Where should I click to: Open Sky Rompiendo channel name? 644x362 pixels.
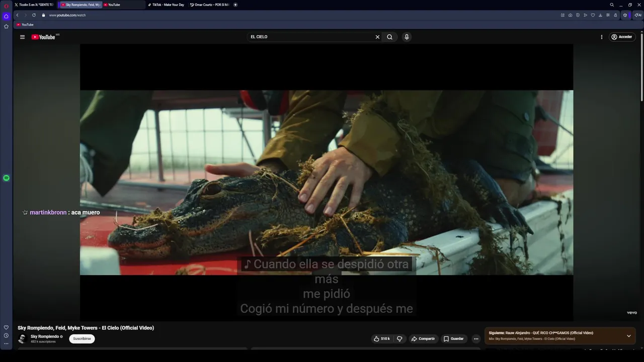coord(45,336)
